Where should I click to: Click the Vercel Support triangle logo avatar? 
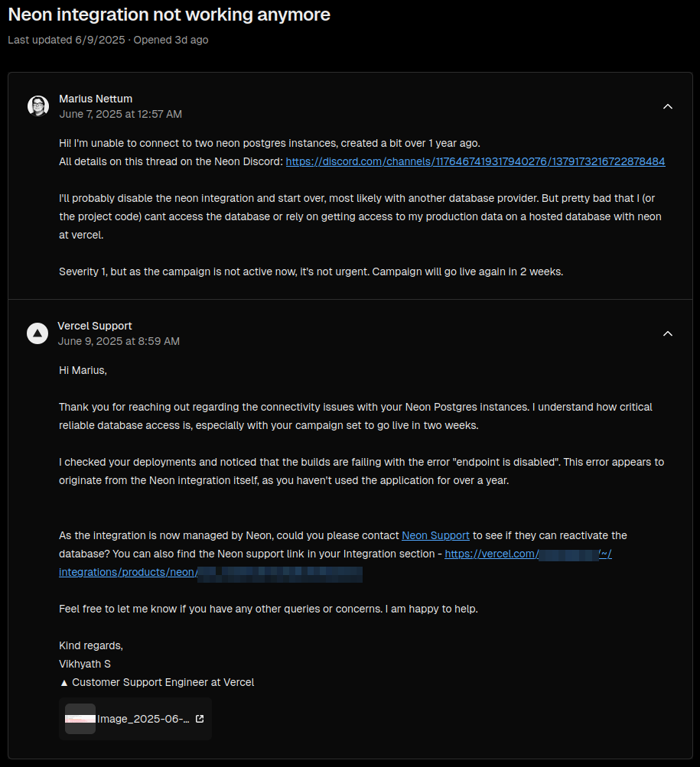[37, 333]
